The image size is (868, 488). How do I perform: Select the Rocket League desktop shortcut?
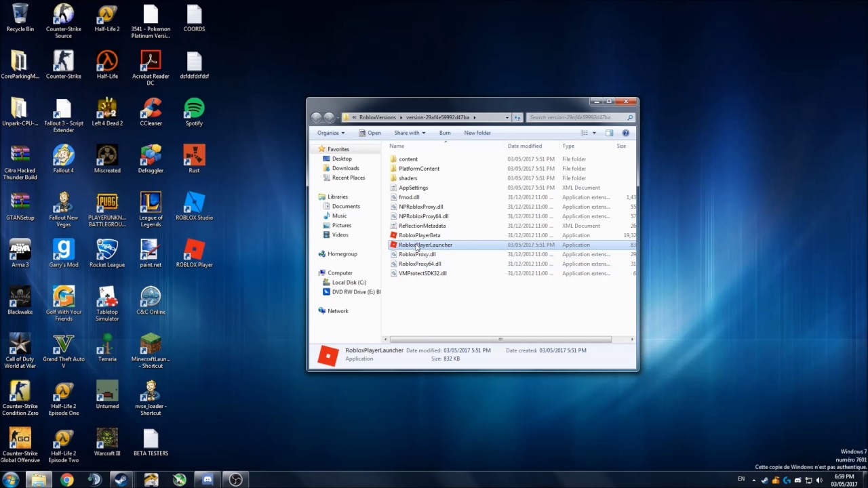point(107,253)
